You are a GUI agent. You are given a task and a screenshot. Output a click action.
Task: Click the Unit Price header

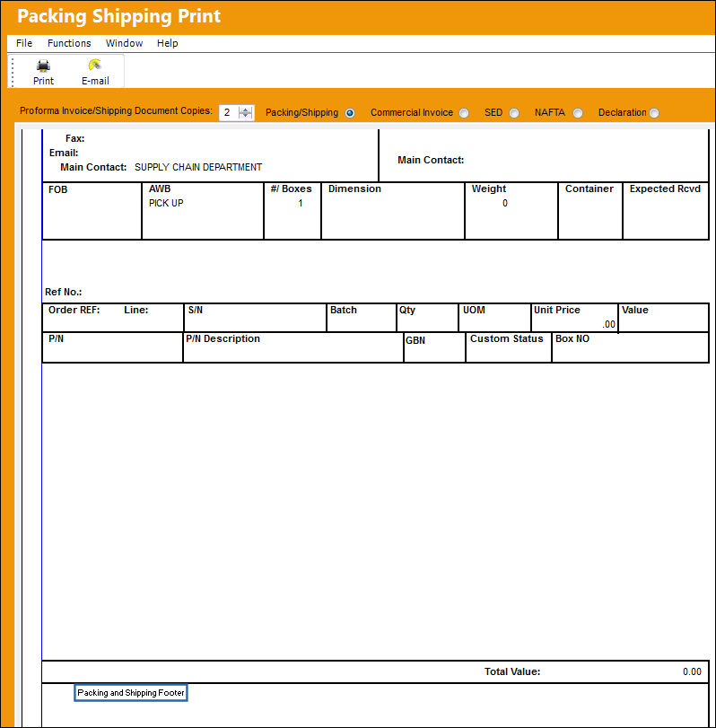[557, 311]
